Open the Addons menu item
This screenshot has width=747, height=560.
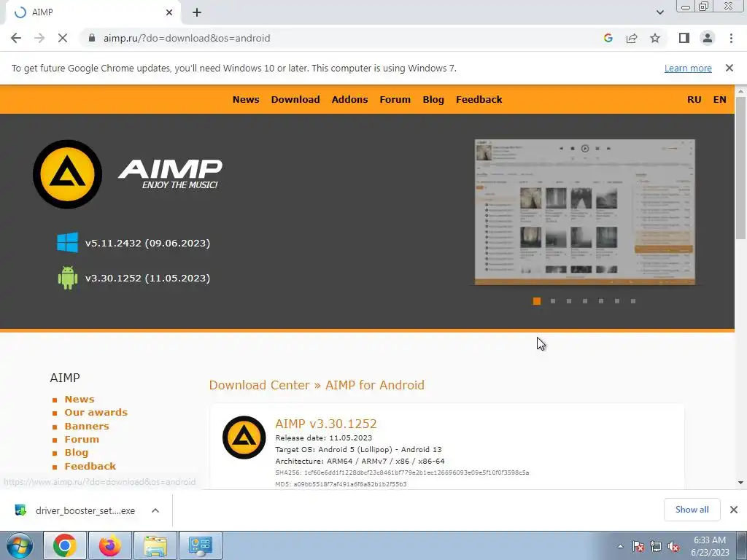click(x=349, y=99)
